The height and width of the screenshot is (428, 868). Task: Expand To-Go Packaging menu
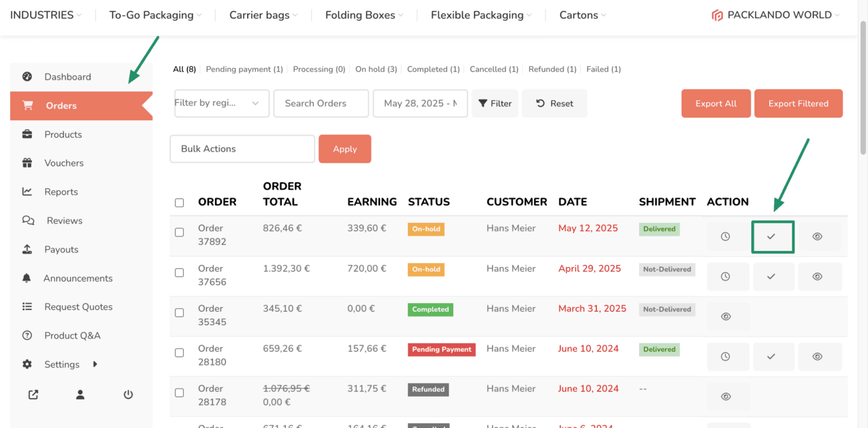[x=156, y=15]
